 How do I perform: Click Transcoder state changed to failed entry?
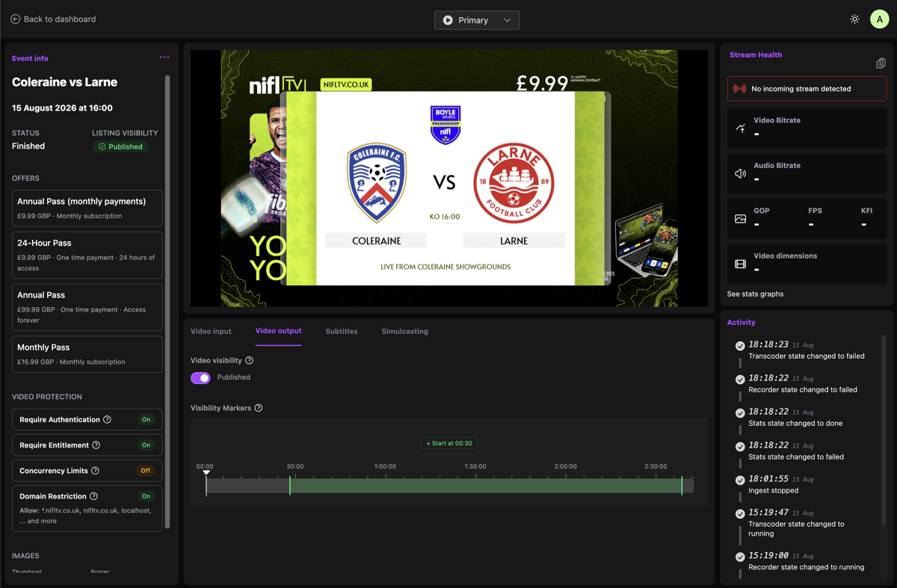pos(806,356)
